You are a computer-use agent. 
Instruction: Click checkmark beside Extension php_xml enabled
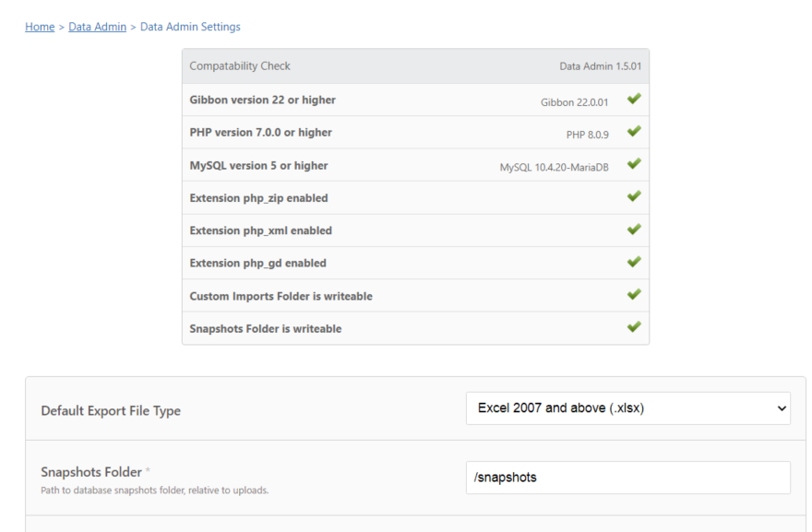point(634,229)
